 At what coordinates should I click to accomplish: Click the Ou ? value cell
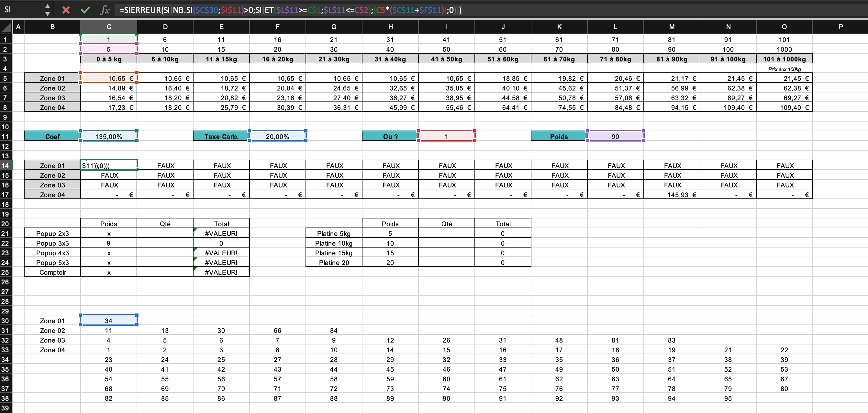click(446, 136)
